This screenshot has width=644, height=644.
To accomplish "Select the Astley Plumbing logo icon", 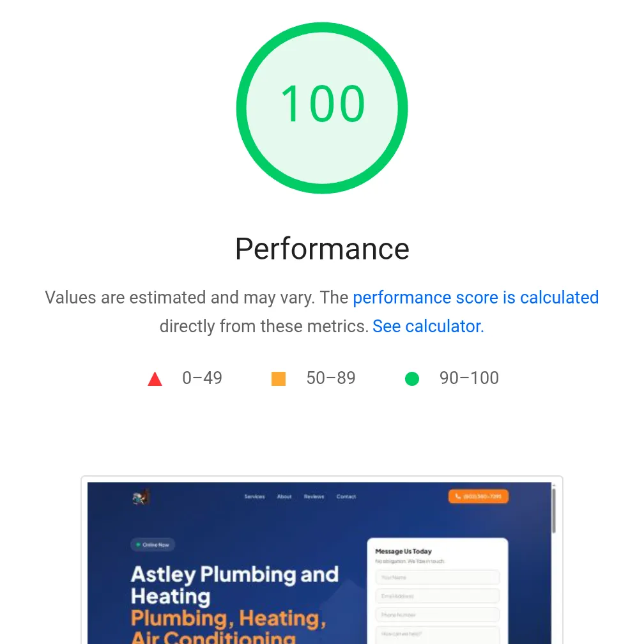I will click(141, 496).
